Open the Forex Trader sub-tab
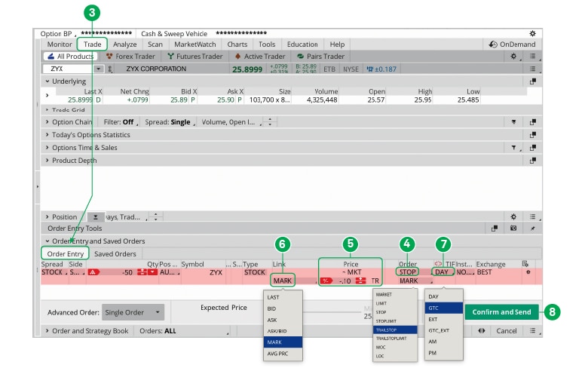Screen dimensions: 588x368 click(130, 57)
